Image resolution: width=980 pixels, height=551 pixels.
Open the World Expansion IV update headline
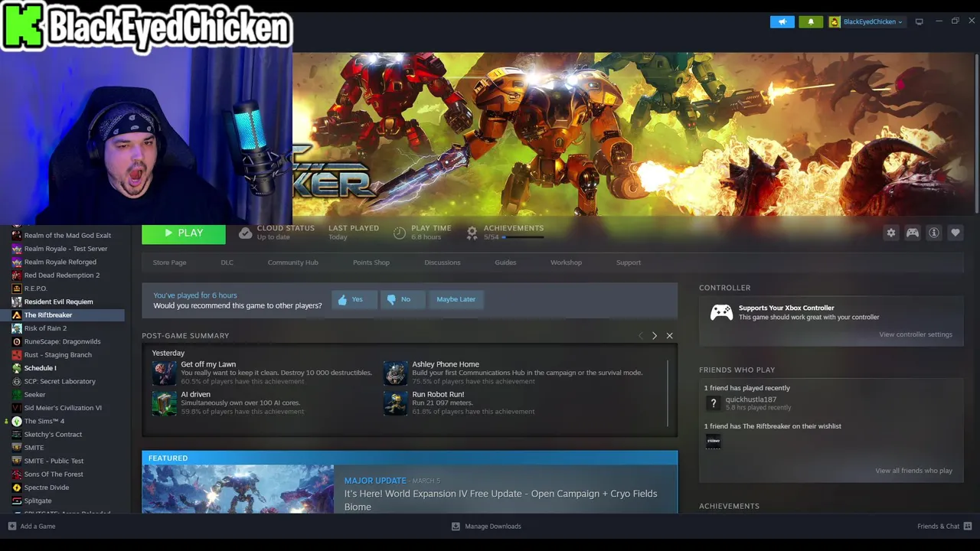coord(501,500)
